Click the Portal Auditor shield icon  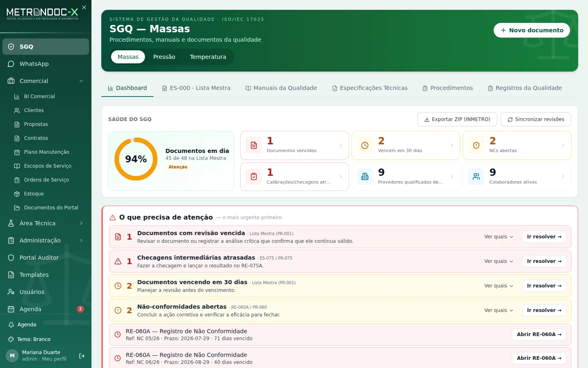[x=11, y=258]
